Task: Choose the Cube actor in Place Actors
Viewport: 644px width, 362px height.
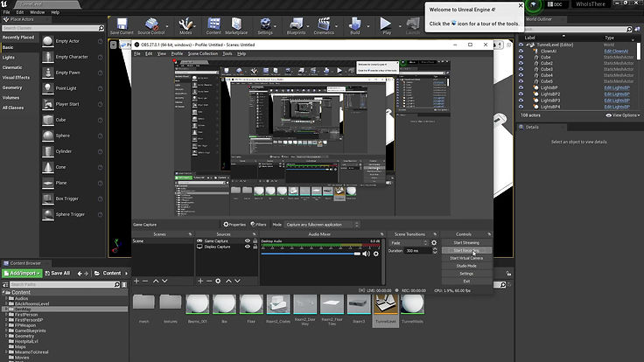Action: (x=60, y=120)
